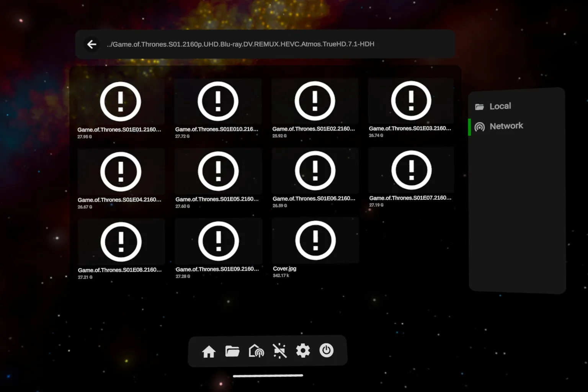Click the 27.60 G file size
The image size is (588, 392).
(x=183, y=206)
